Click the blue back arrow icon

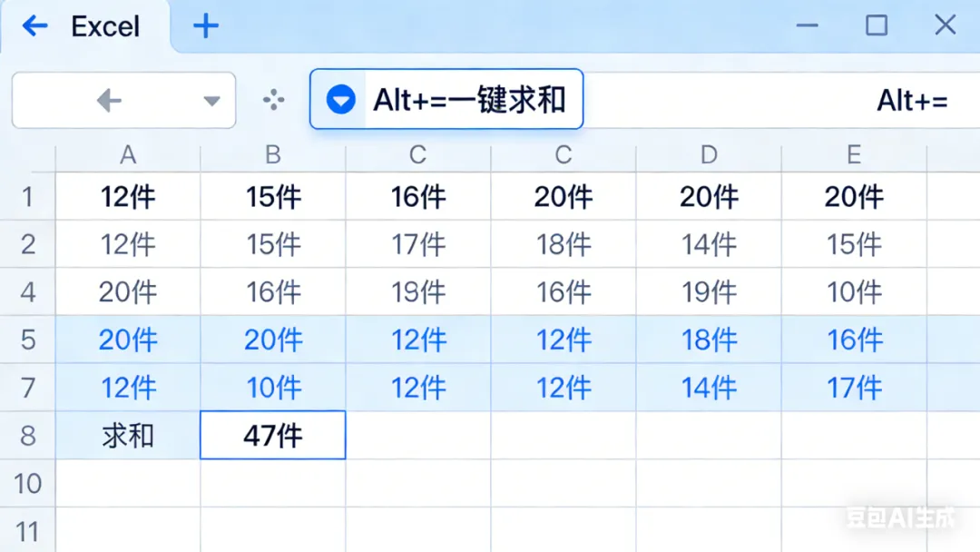pyautogui.click(x=34, y=25)
